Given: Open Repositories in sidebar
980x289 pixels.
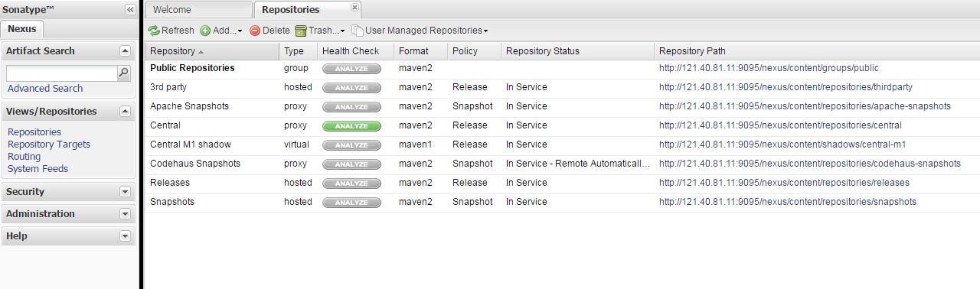Looking at the screenshot, I should pyautogui.click(x=34, y=132).
